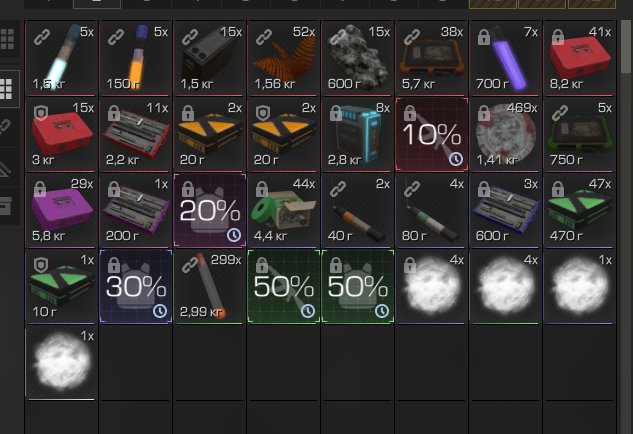This screenshot has height=434, width=633.
Task: Select the 299x grey rod item
Action: click(210, 286)
